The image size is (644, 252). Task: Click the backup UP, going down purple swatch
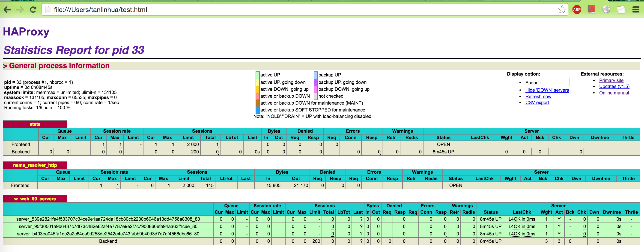[316, 82]
